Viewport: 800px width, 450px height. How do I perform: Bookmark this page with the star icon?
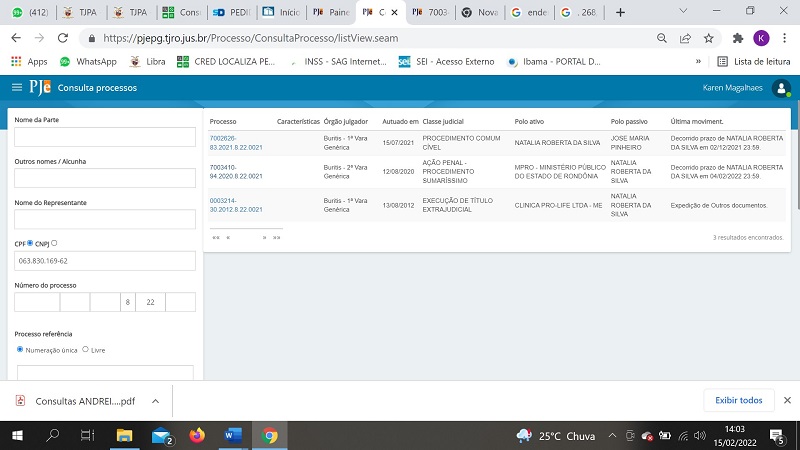point(708,37)
